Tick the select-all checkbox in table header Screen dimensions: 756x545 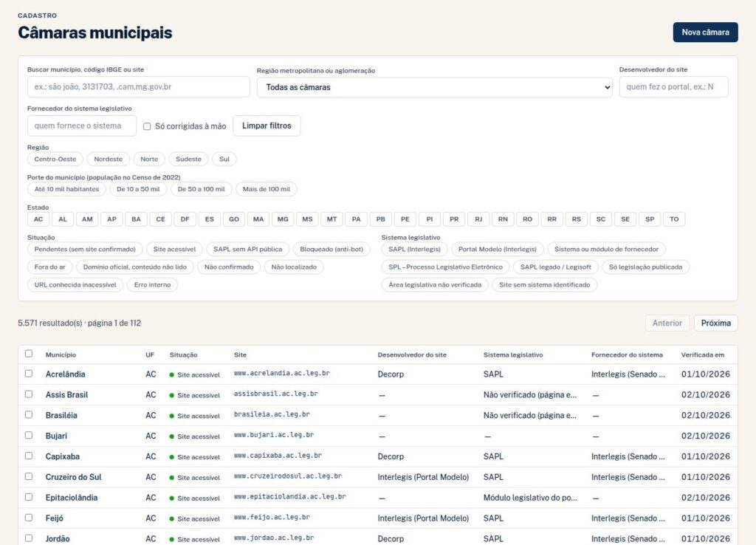pyautogui.click(x=29, y=354)
